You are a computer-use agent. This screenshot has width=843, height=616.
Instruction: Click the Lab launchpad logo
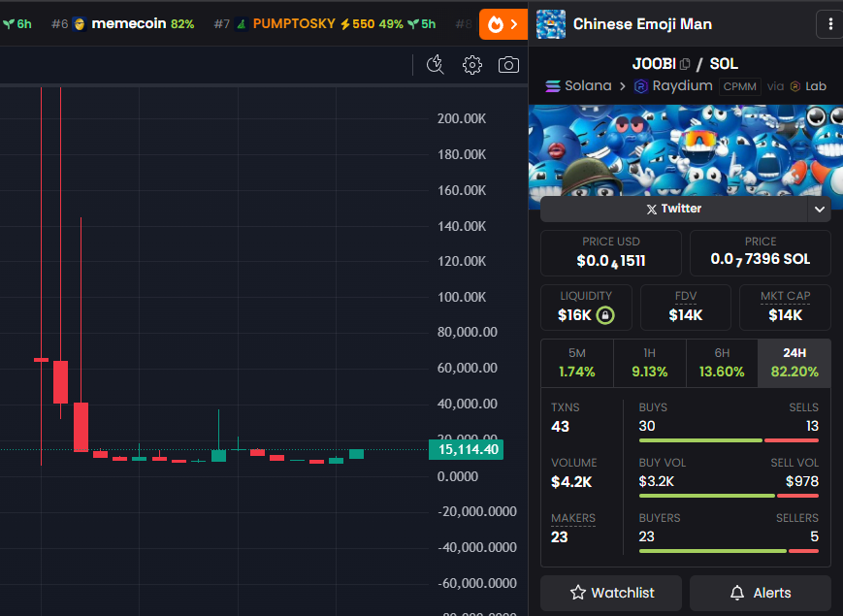point(795,86)
